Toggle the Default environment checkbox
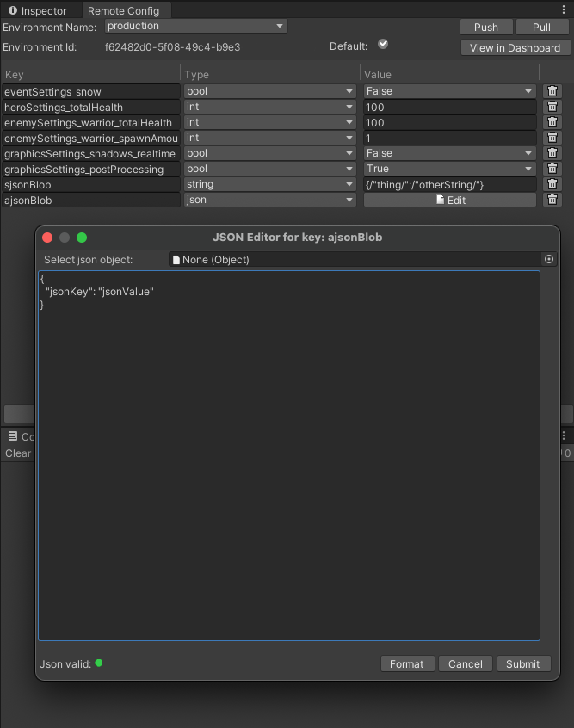 (x=383, y=45)
